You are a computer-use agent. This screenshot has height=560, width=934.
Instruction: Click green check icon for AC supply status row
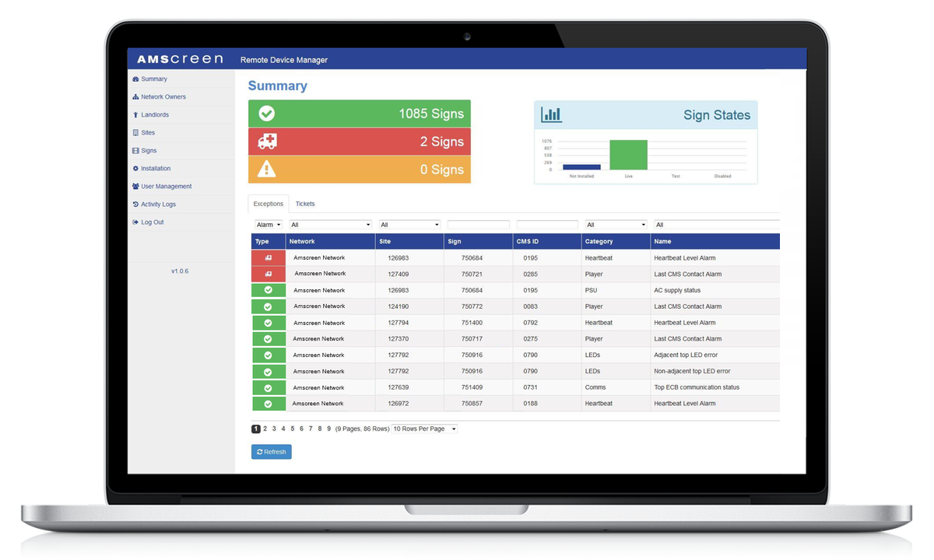point(269,290)
